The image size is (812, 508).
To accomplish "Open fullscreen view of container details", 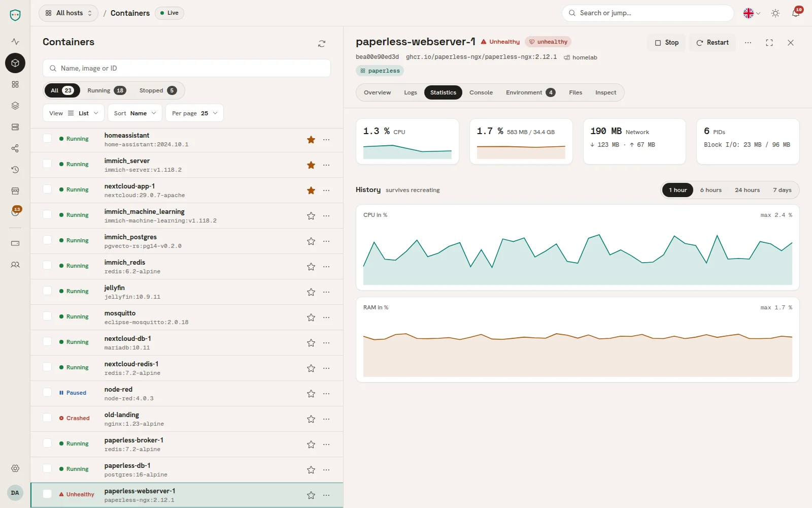I will point(769,43).
